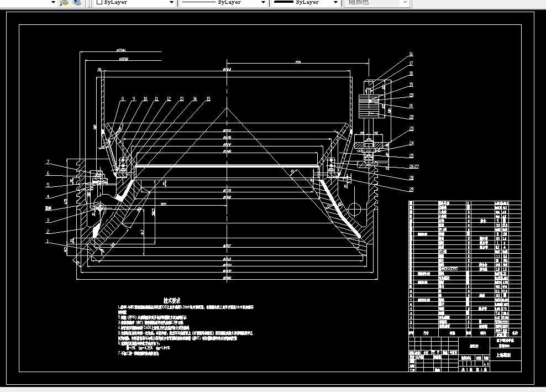Select the balloon label "22"
Image resolution: width=546 pixels, height=392 pixels.
411,117
